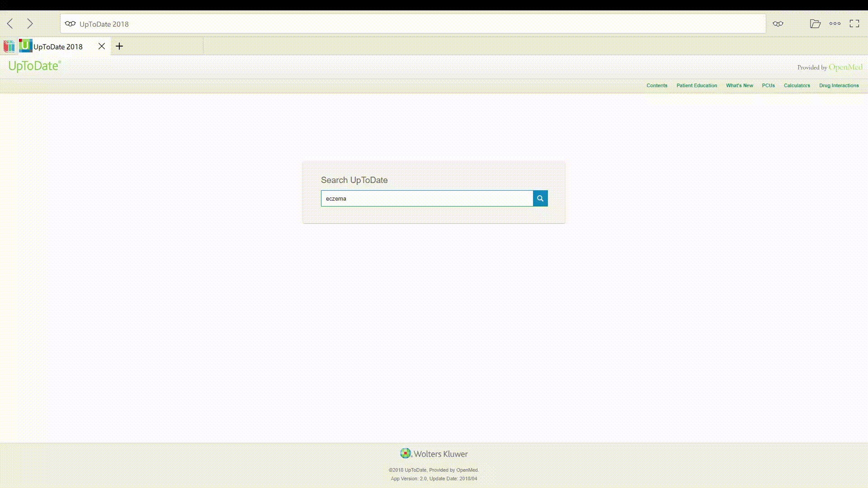868x488 pixels.
Task: Toggle reader mode with the glasses icon
Action: [x=778, y=23]
